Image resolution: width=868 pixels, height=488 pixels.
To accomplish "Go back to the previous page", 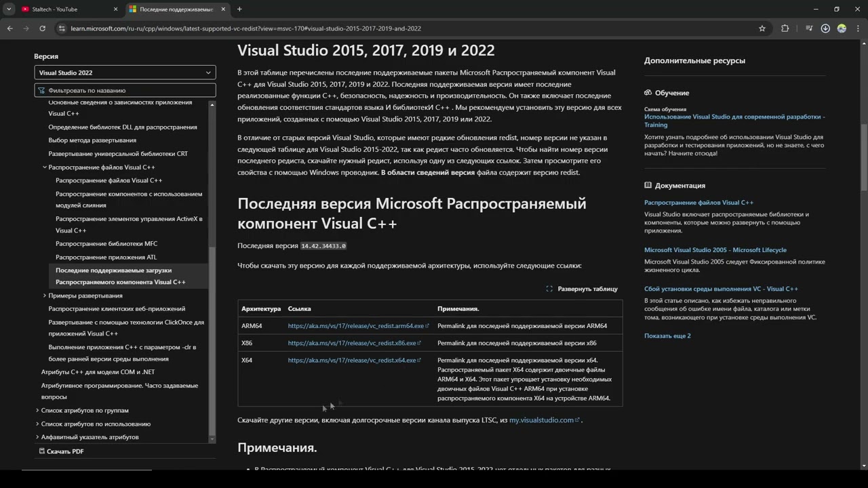I will tap(9, 28).
